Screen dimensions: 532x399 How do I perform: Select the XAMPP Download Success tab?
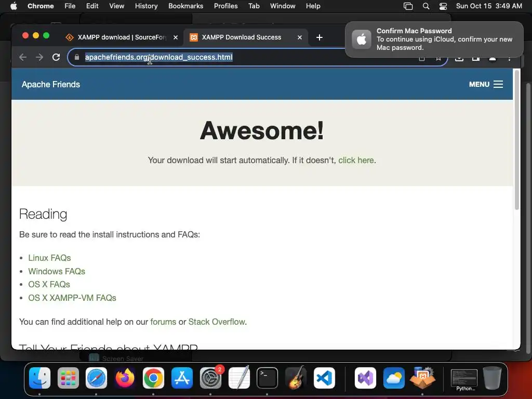(246, 37)
